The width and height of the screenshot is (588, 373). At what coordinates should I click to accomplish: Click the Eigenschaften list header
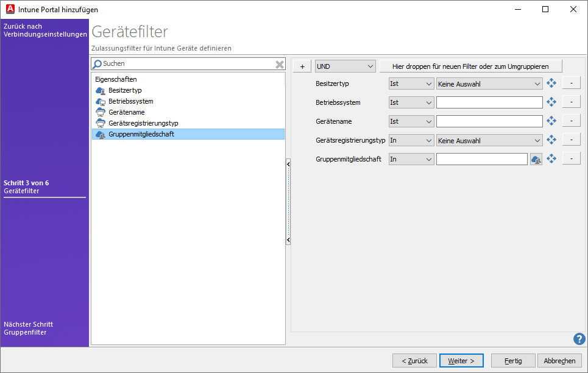pos(116,79)
